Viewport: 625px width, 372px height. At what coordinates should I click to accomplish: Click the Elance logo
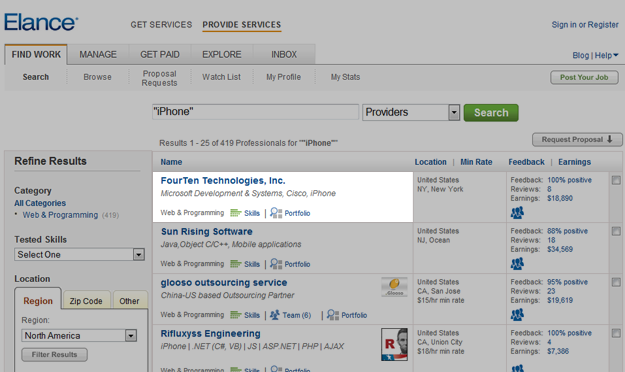pos(41,22)
